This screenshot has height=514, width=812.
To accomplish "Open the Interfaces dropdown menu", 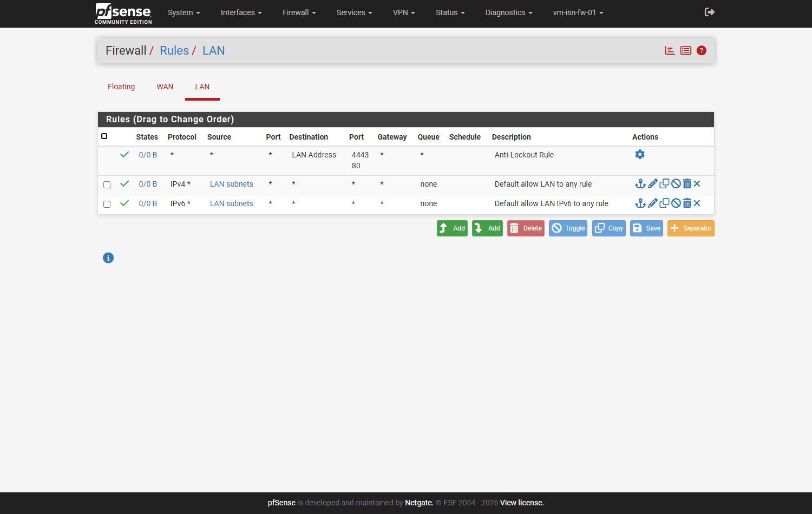I will [x=241, y=12].
